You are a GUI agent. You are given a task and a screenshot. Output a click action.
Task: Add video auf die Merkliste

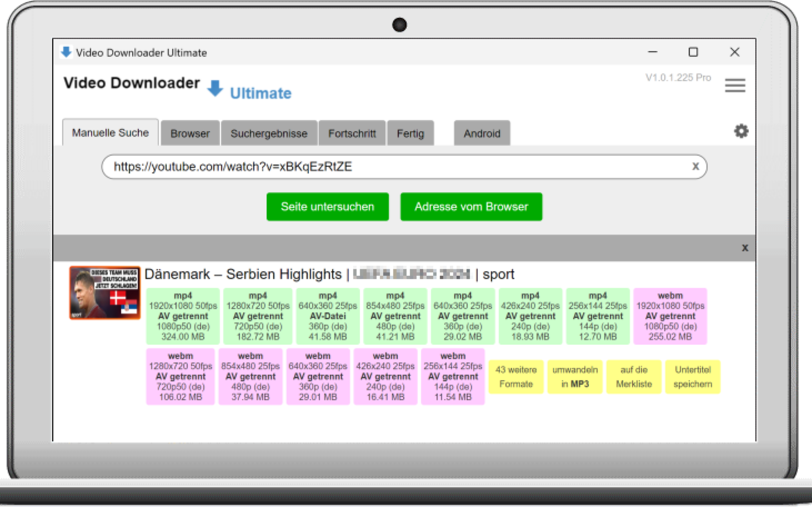coord(634,377)
